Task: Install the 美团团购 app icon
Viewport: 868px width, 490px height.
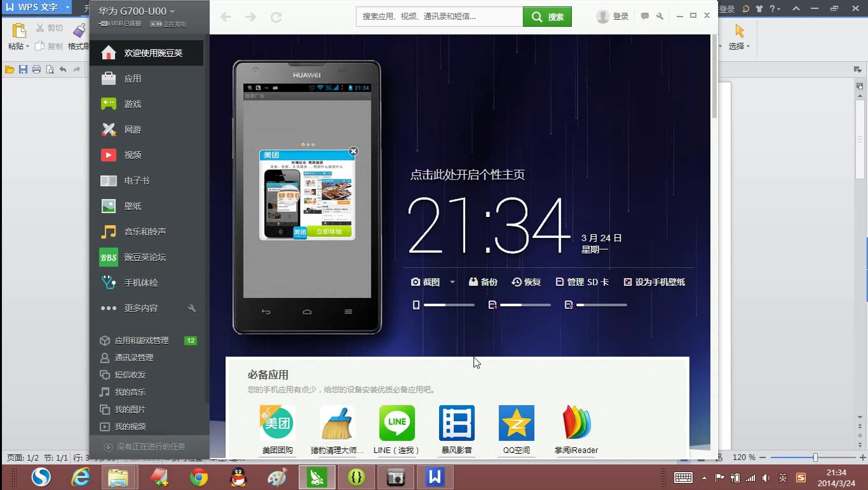Action: pos(277,423)
